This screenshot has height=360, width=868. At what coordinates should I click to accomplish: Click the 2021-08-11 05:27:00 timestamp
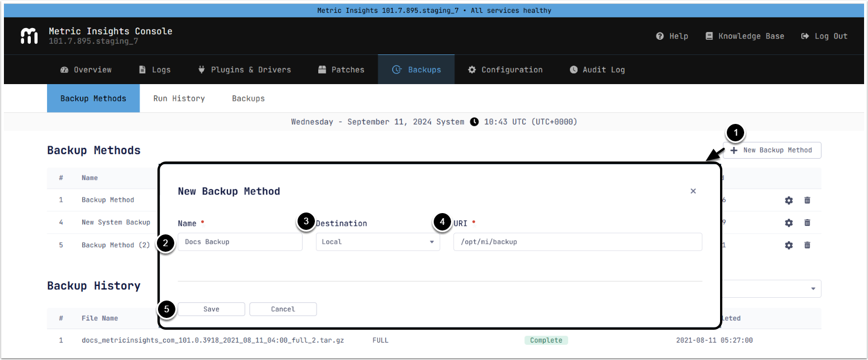tap(714, 340)
